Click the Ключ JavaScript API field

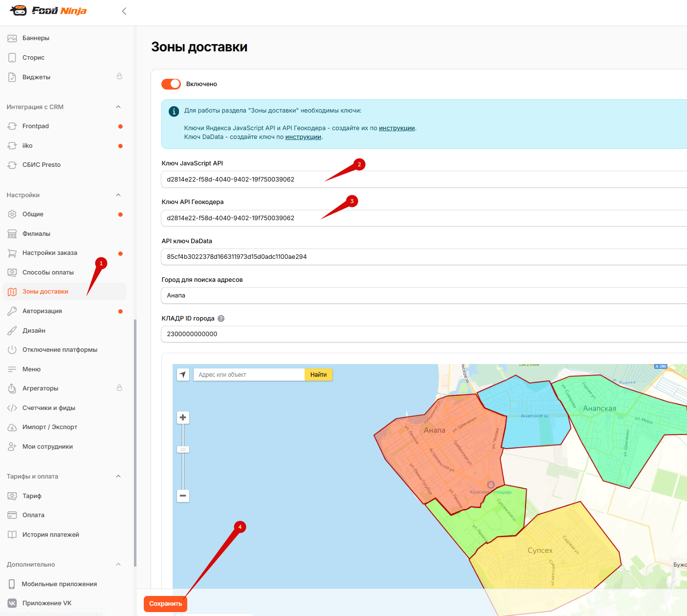click(424, 180)
